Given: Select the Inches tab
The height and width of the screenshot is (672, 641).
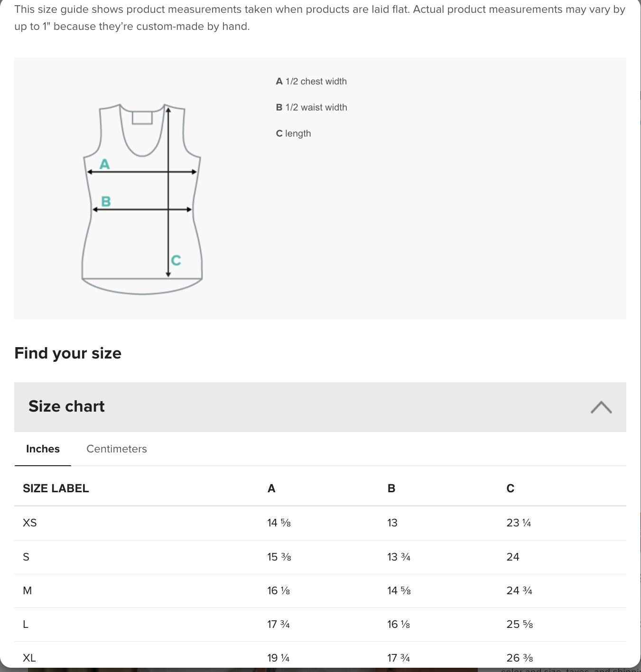Looking at the screenshot, I should point(43,449).
